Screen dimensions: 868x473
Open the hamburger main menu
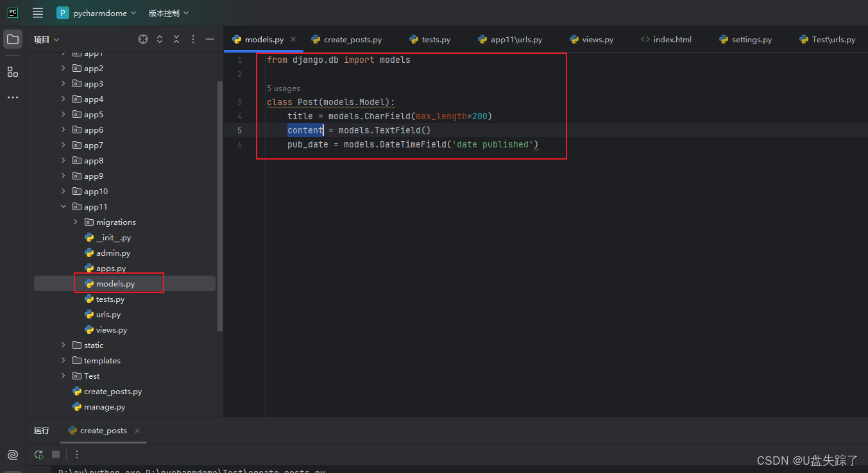(37, 13)
